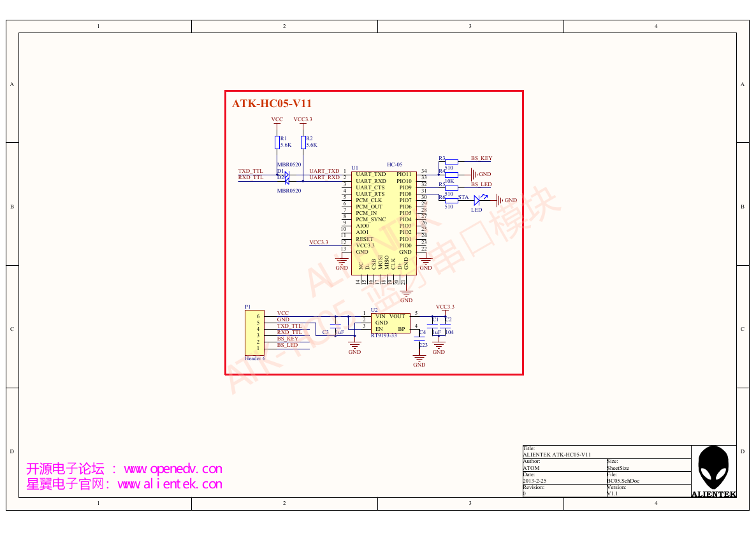Click the PCM_SYNC pin name

pos(371,219)
